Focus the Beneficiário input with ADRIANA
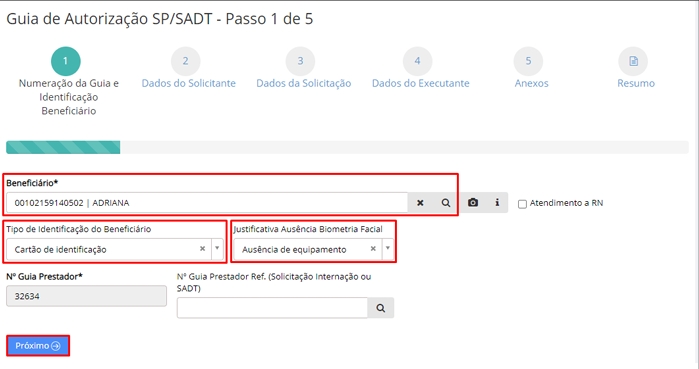 click(x=207, y=203)
